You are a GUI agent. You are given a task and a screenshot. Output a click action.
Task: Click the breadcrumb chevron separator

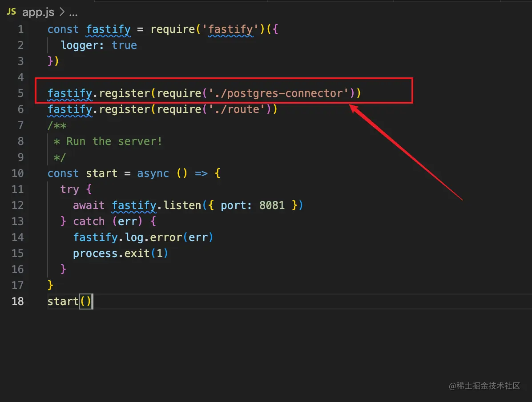pos(62,12)
